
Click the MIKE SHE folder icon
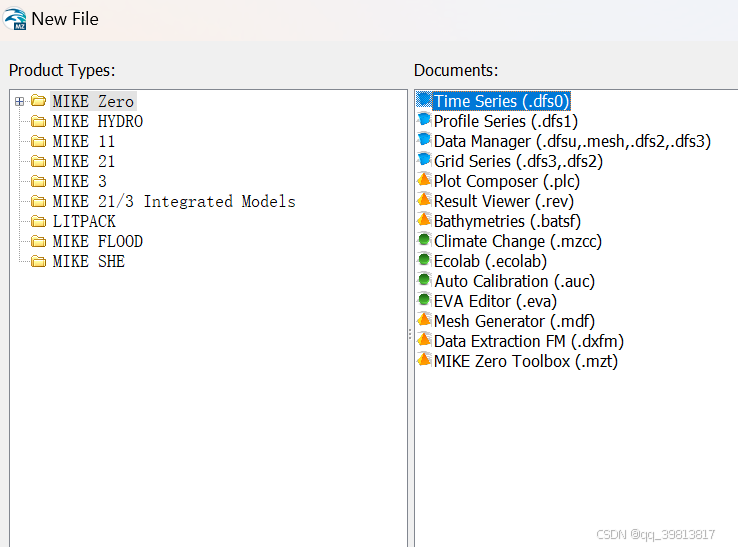pos(38,261)
